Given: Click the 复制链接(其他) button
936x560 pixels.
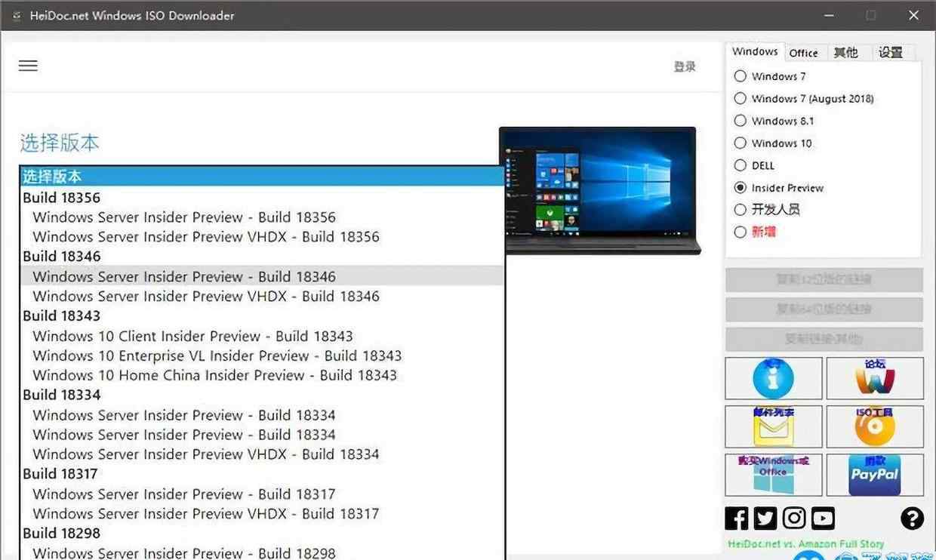Looking at the screenshot, I should click(x=824, y=339).
